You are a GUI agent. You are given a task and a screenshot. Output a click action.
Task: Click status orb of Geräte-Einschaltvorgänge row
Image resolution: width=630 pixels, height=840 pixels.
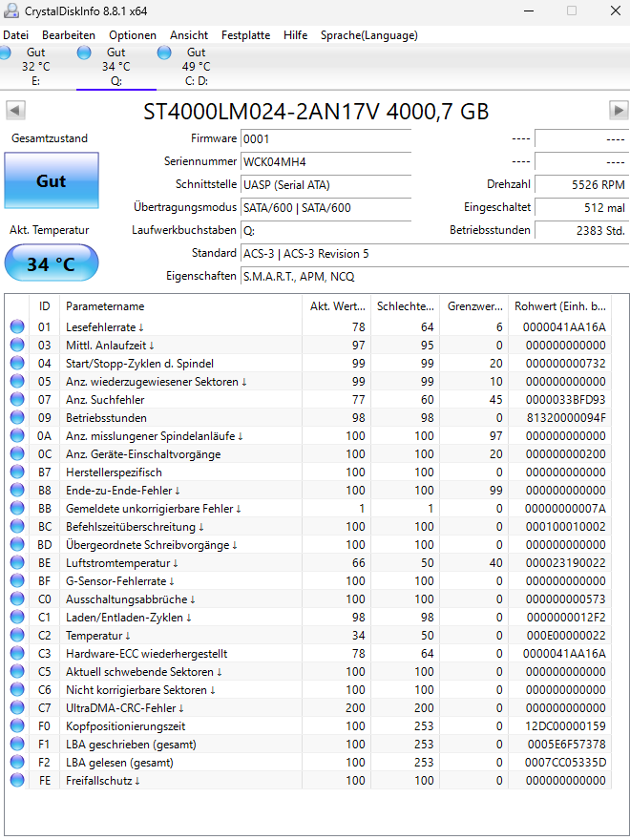tap(18, 454)
